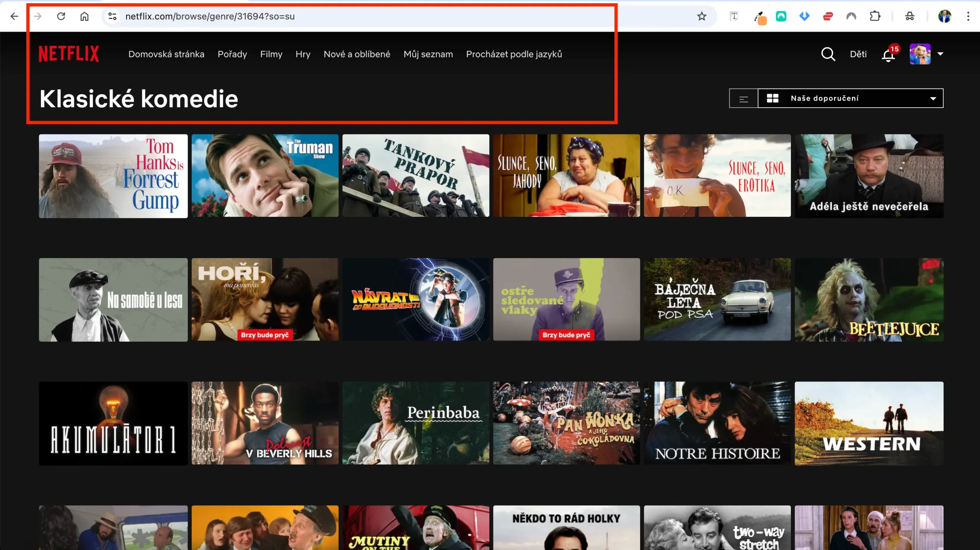The height and width of the screenshot is (550, 980).
Task: Switch to the Děti profile
Action: pyautogui.click(x=858, y=54)
